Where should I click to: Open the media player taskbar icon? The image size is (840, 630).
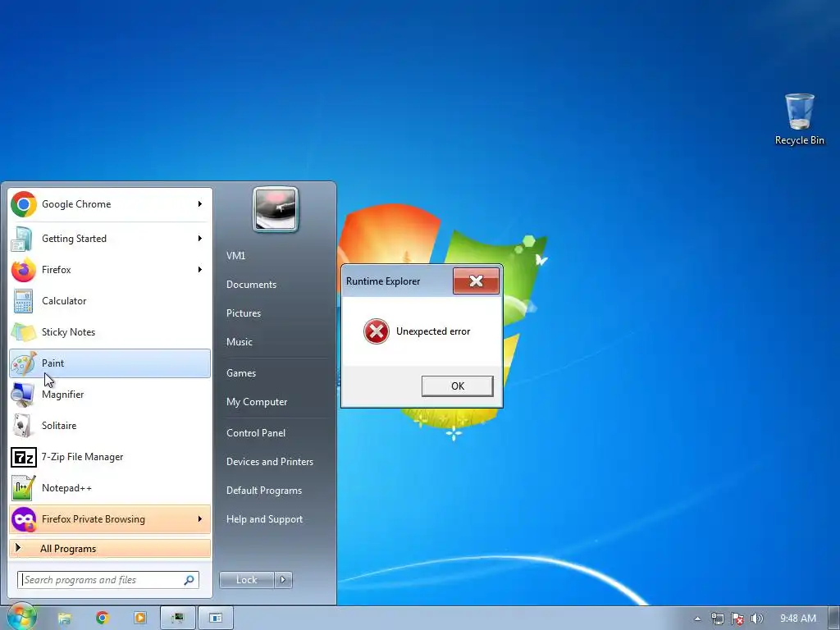139,618
